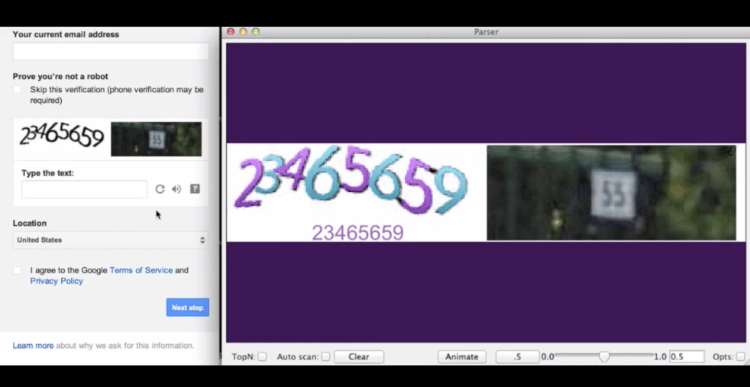Click the Next step button

pyautogui.click(x=188, y=308)
